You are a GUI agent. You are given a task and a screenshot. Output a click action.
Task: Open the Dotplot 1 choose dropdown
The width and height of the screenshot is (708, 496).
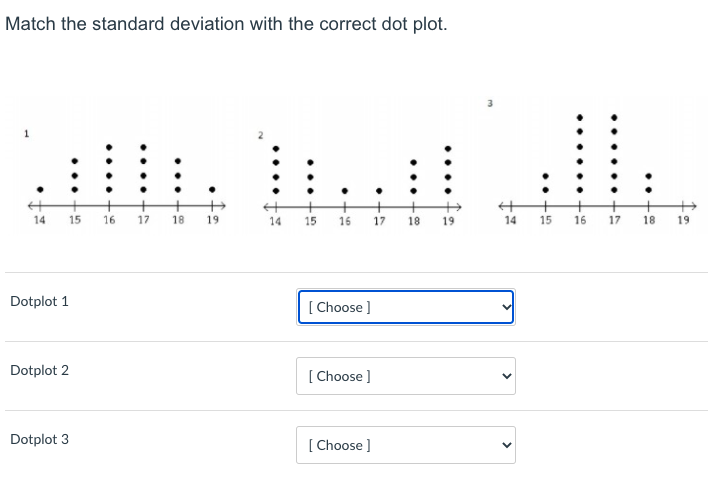click(405, 307)
